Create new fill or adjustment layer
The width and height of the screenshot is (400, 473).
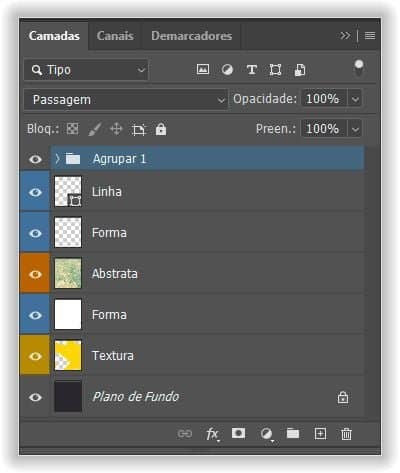266,434
